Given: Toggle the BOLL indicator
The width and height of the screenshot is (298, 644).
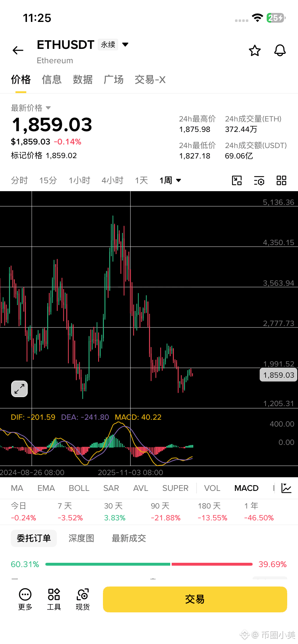Looking at the screenshot, I should (79, 488).
